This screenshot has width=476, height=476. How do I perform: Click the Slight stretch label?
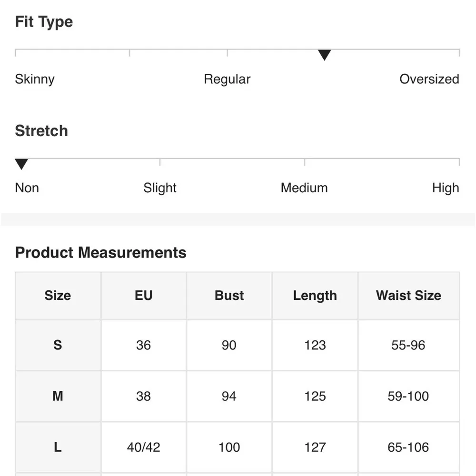click(160, 188)
